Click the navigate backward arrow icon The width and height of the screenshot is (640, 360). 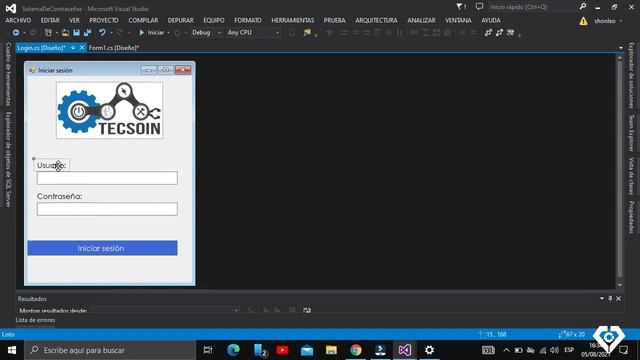pyautogui.click(x=16, y=33)
